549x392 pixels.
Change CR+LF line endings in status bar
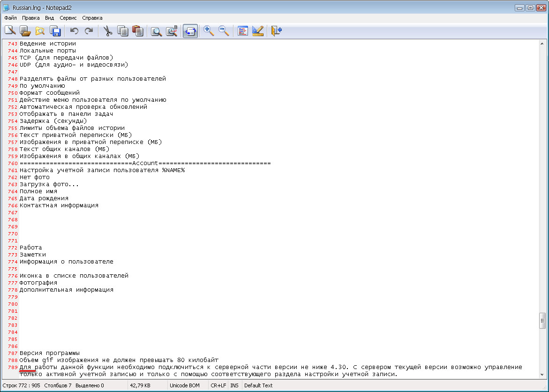[218, 385]
